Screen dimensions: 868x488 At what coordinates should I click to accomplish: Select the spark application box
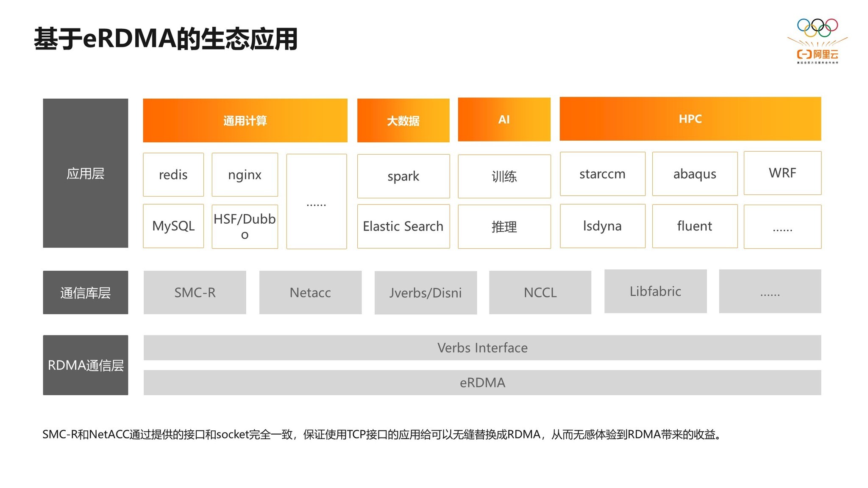coord(403,176)
